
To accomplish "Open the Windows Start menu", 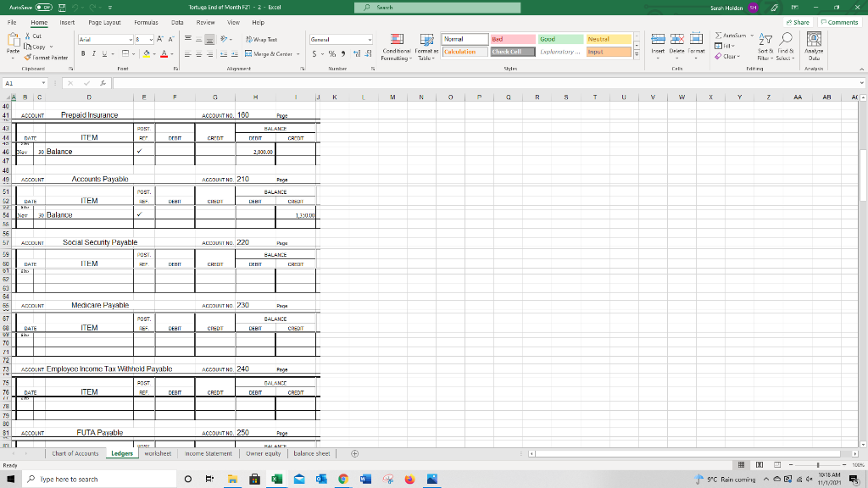I will (x=10, y=480).
